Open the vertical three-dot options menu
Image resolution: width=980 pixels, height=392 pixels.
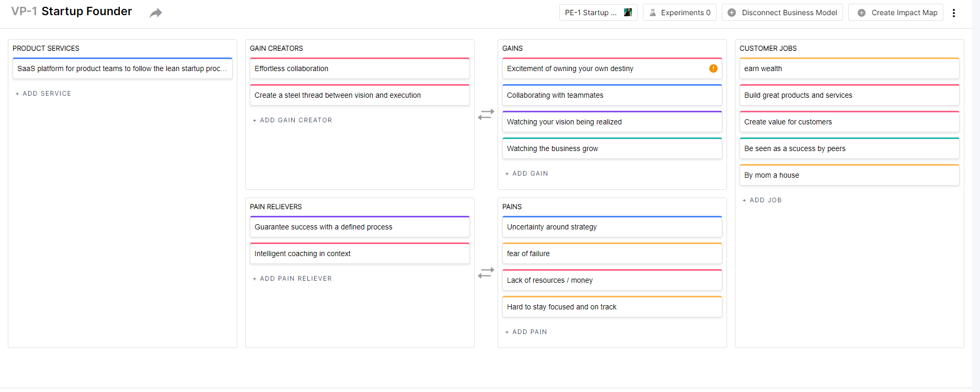click(954, 13)
